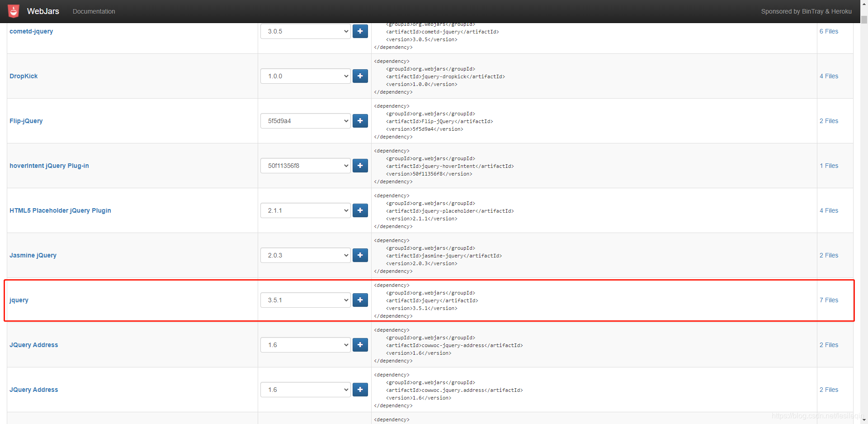Image resolution: width=868 pixels, height=424 pixels.
Task: Open the Documentation nav item
Action: 94,11
